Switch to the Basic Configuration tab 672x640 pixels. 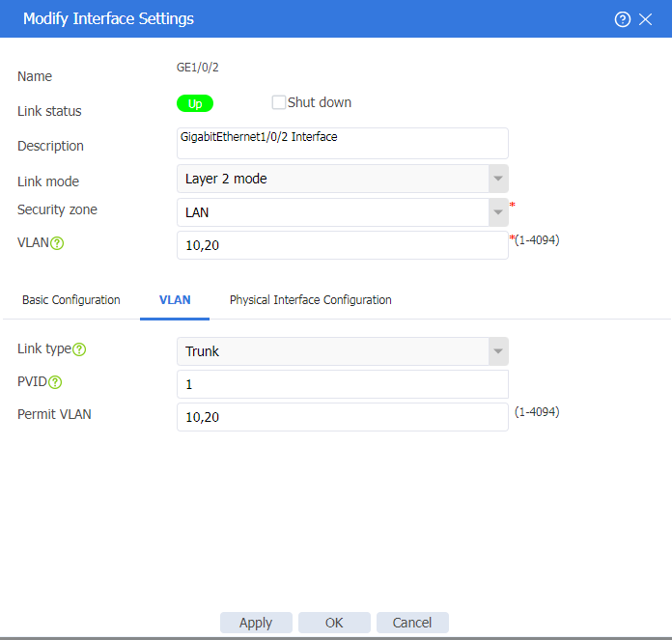(71, 300)
